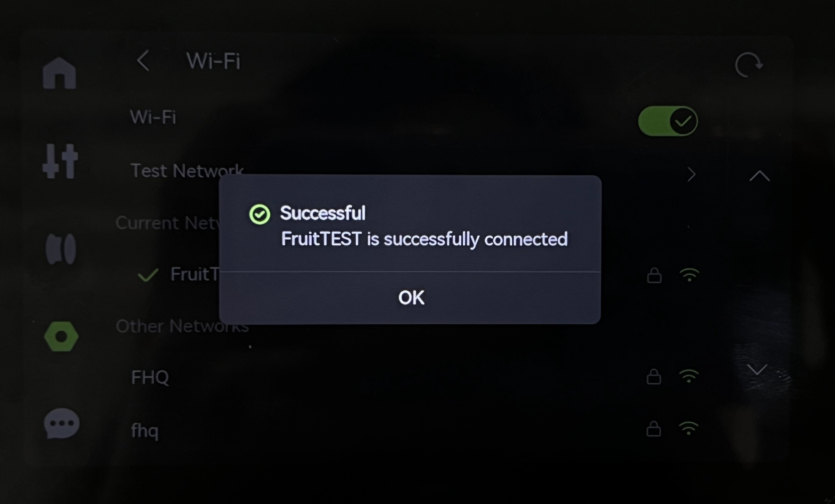Click the back arrow beside Wi-Fi title
Screen dimensions: 835x504
(143, 61)
